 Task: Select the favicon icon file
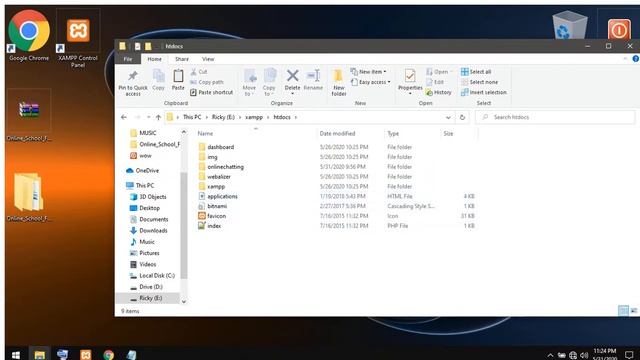[x=216, y=216]
